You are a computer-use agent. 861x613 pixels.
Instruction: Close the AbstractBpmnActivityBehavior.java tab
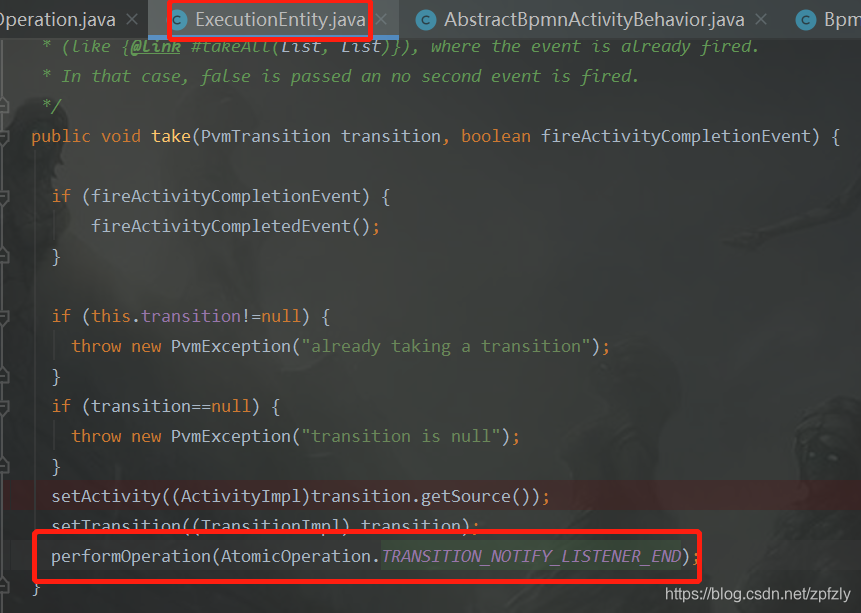tap(761, 20)
